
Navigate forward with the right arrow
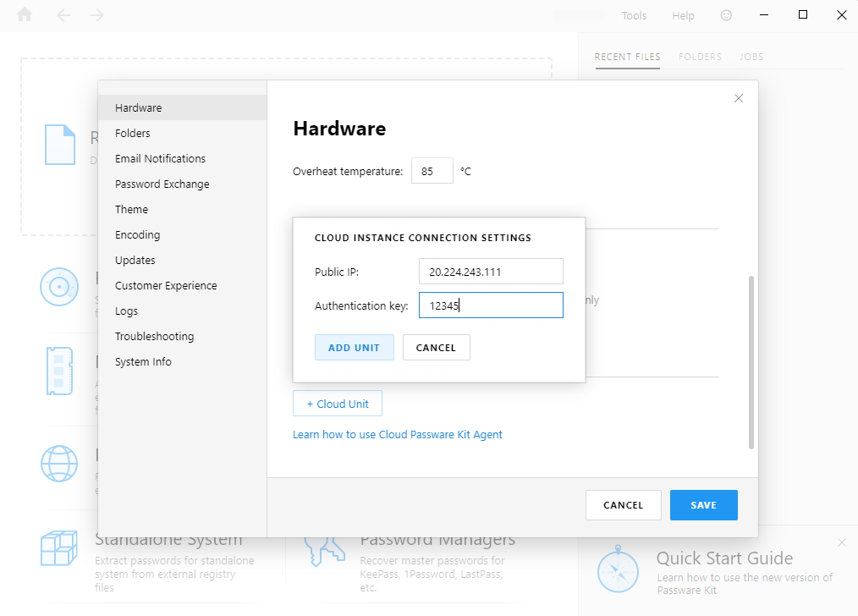coord(96,15)
